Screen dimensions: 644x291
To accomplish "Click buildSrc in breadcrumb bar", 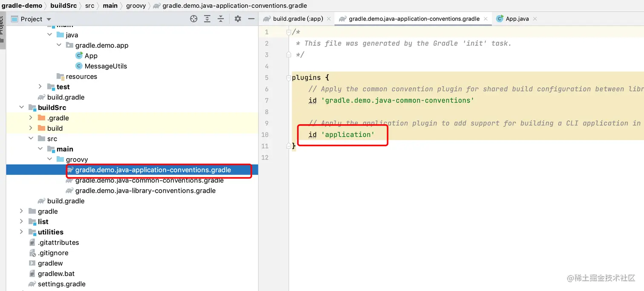I will (x=64, y=6).
